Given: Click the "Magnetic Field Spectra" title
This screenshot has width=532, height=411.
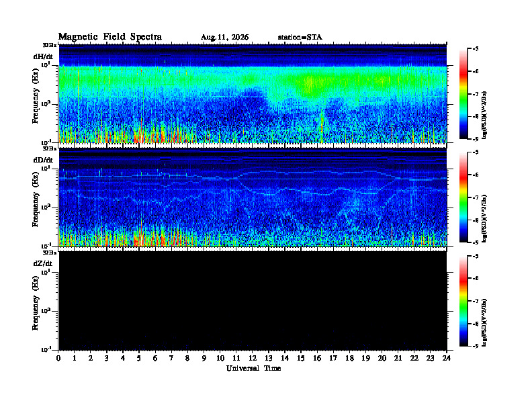Looking at the screenshot, I should coord(110,37).
